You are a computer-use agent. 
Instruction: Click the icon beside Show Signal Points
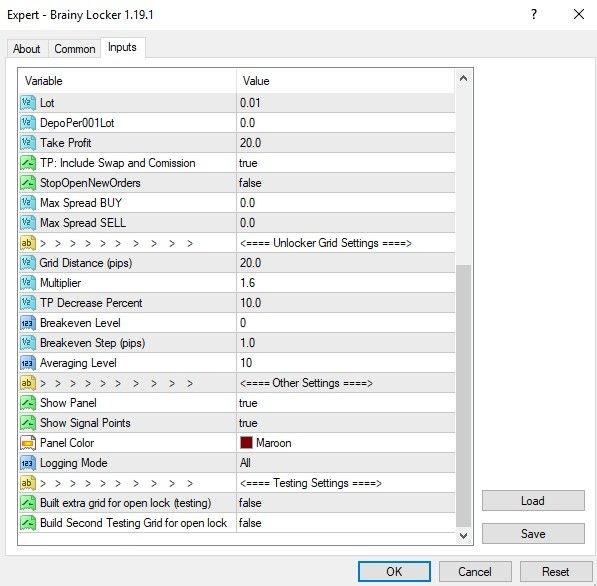click(28, 423)
